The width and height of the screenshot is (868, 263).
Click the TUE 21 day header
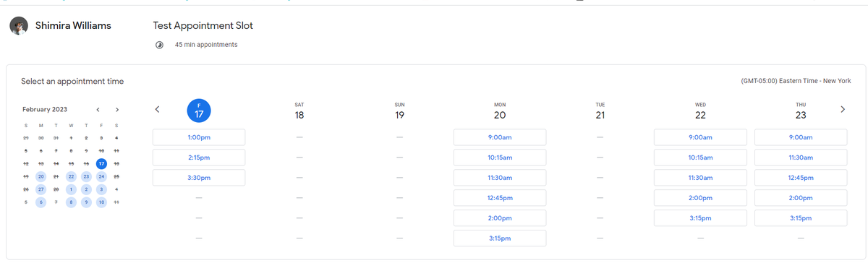click(x=600, y=111)
